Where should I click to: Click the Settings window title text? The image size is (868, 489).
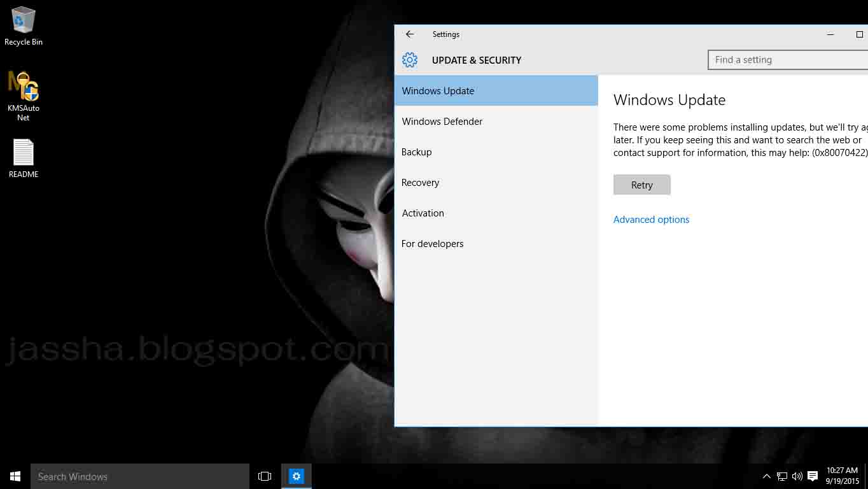445,34
